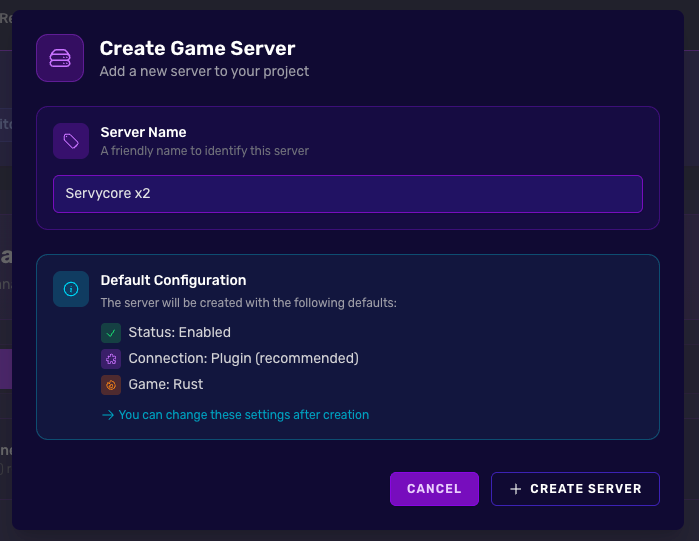699x541 pixels.
Task: Click the tag icon beside Server Name
Action: (x=71, y=141)
